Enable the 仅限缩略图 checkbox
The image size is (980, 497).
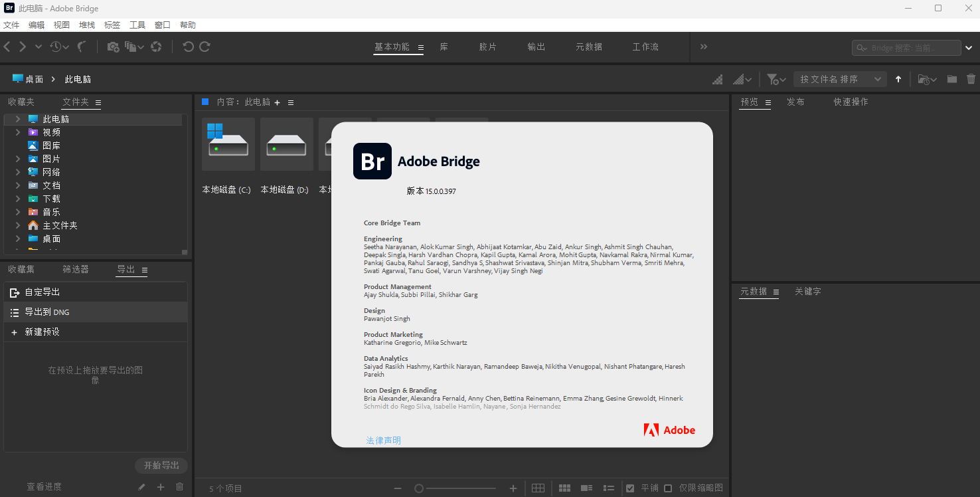[x=668, y=488]
